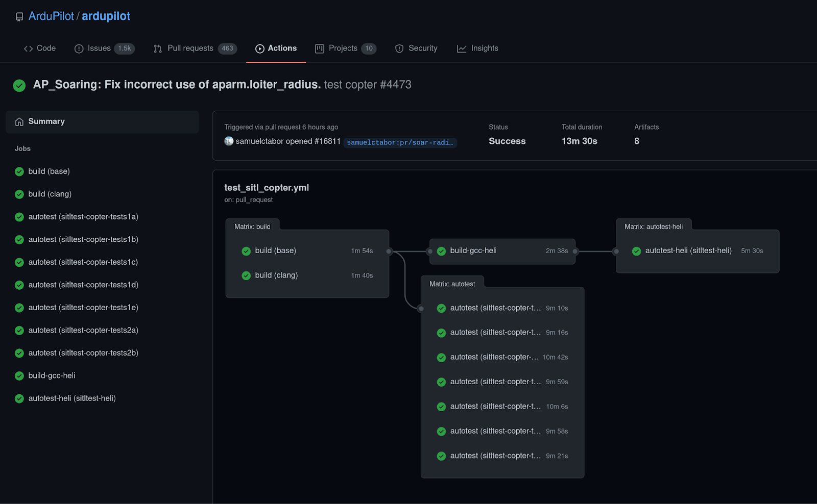Click check icon on graph 10m 42s autotest
The image size is (817, 504).
tap(441, 358)
